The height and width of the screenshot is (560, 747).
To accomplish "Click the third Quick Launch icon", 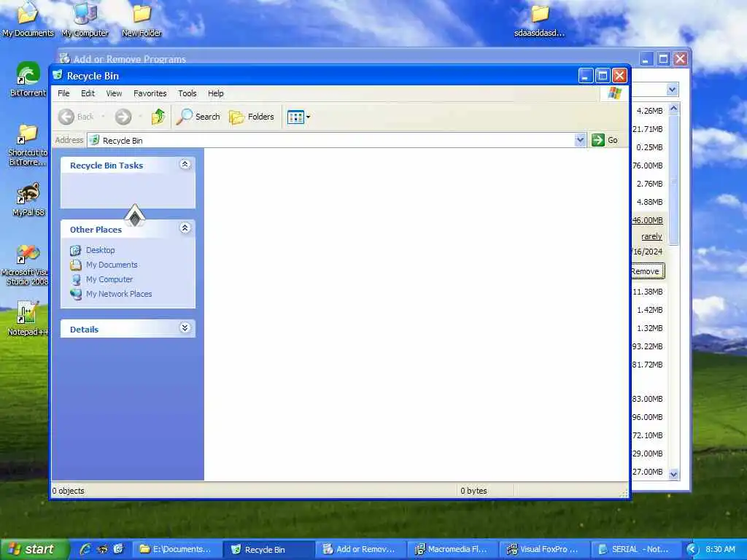I will coord(118,549).
